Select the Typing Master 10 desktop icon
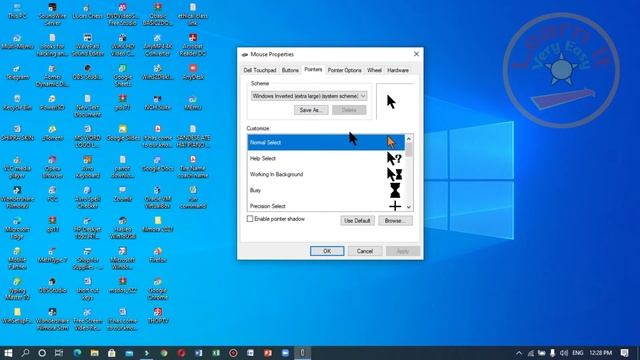Screen dimensions: 640x360 [x=17, y=289]
